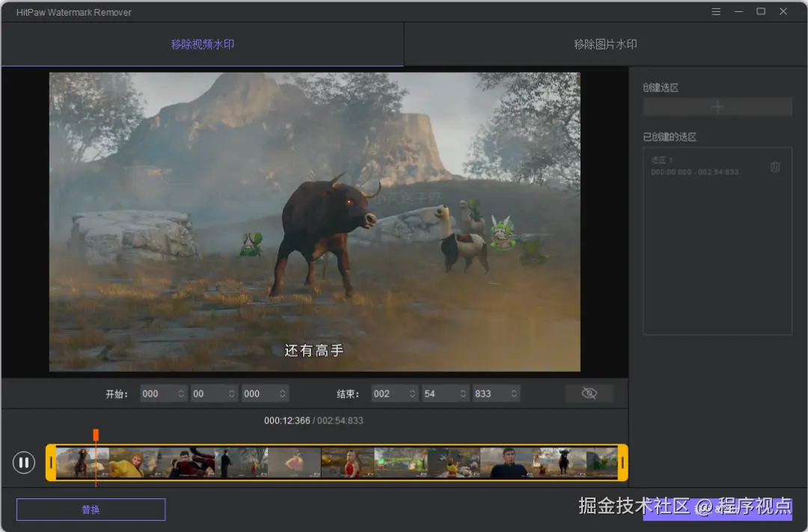Screen dimensions: 808x532
Task: Close the HitPaw Watermark Remover window
Action: click(783, 11)
